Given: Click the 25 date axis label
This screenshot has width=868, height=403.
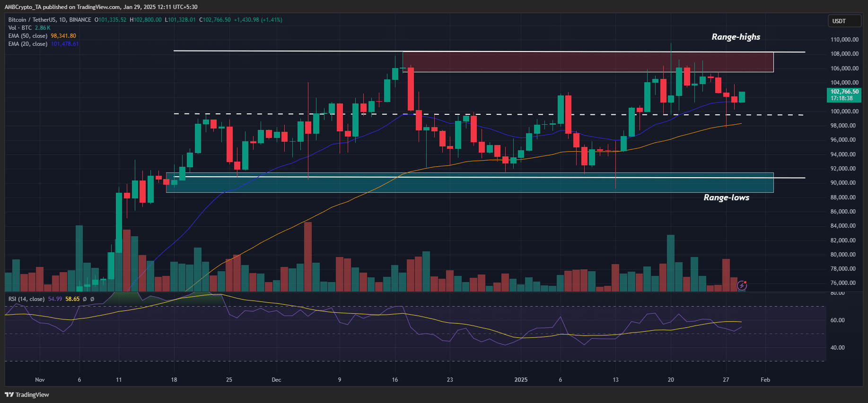Looking at the screenshot, I should 229,380.
